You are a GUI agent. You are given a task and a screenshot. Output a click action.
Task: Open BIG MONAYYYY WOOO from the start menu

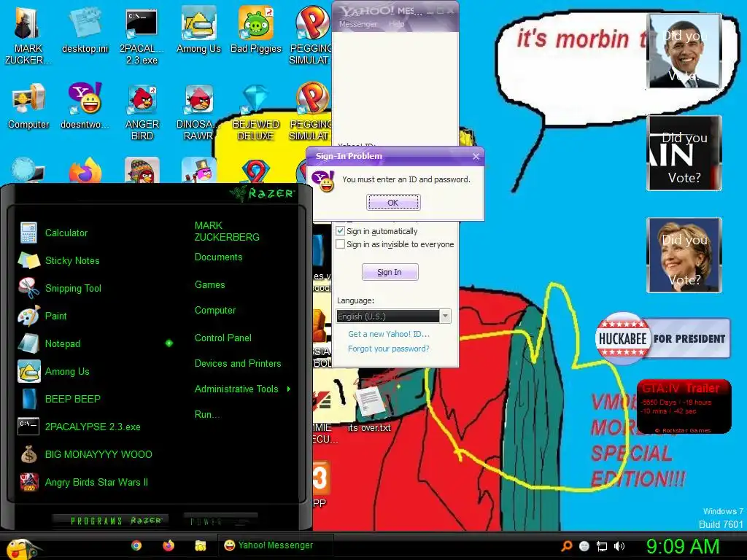pyautogui.click(x=86, y=454)
